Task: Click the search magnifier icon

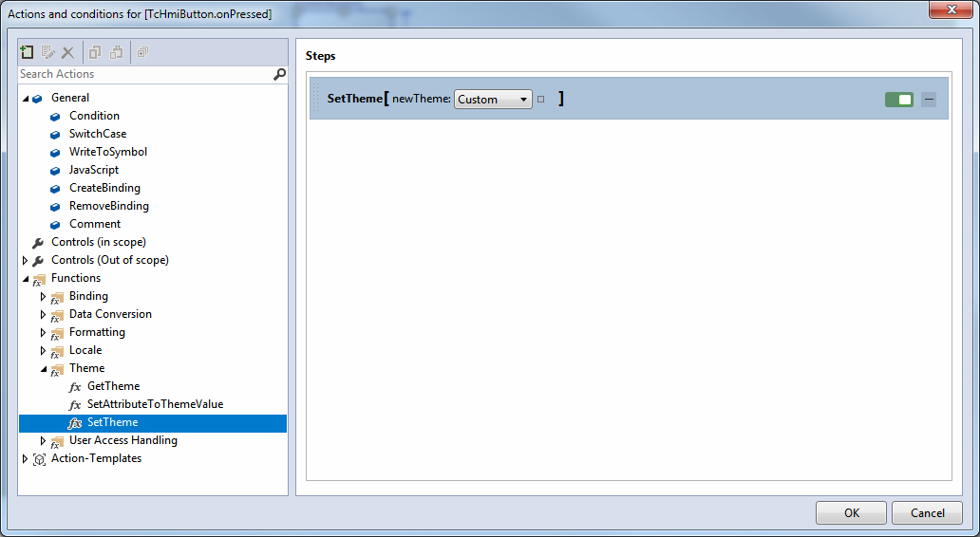Action: [279, 74]
